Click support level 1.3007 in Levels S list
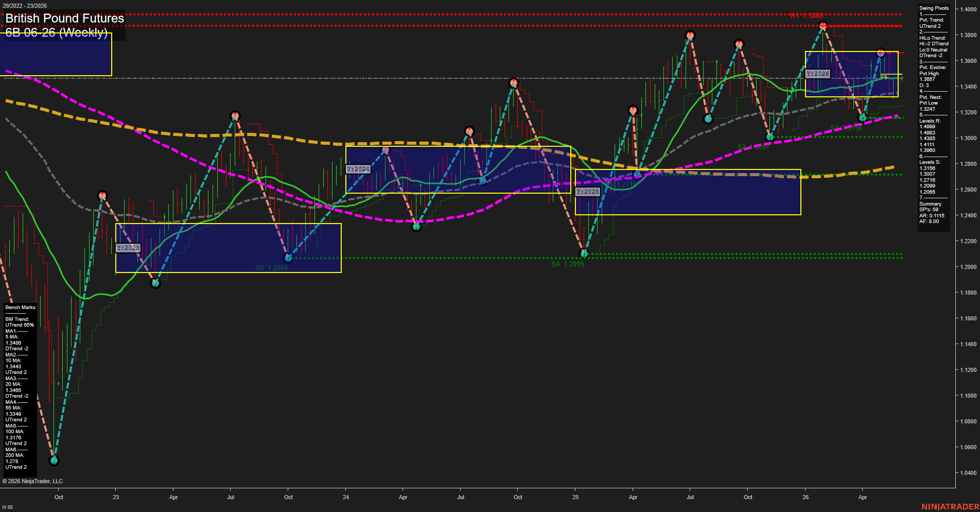Image resolution: width=980 pixels, height=512 pixels. pos(927,174)
